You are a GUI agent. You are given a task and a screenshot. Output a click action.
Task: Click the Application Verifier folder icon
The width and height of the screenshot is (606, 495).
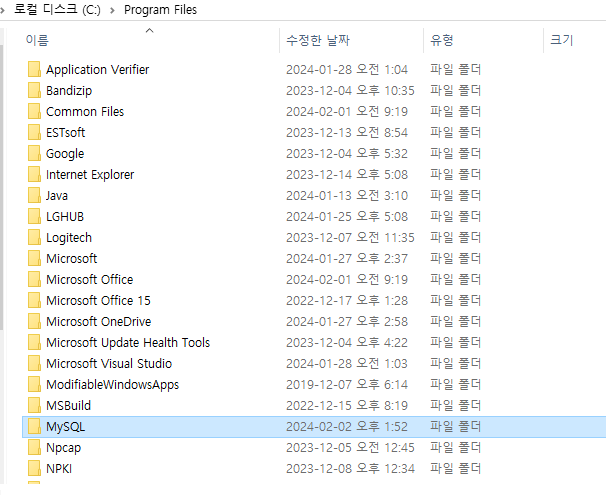34,70
